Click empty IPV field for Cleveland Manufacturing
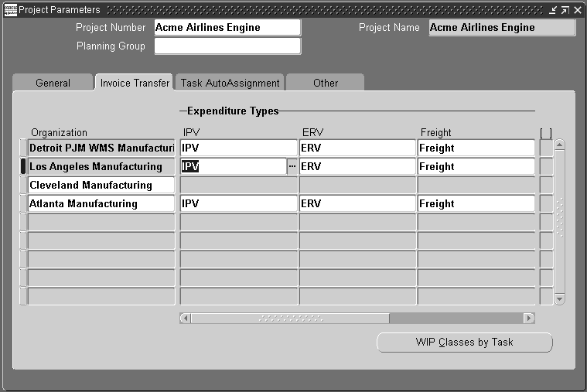This screenshot has height=392, width=587. click(x=239, y=185)
